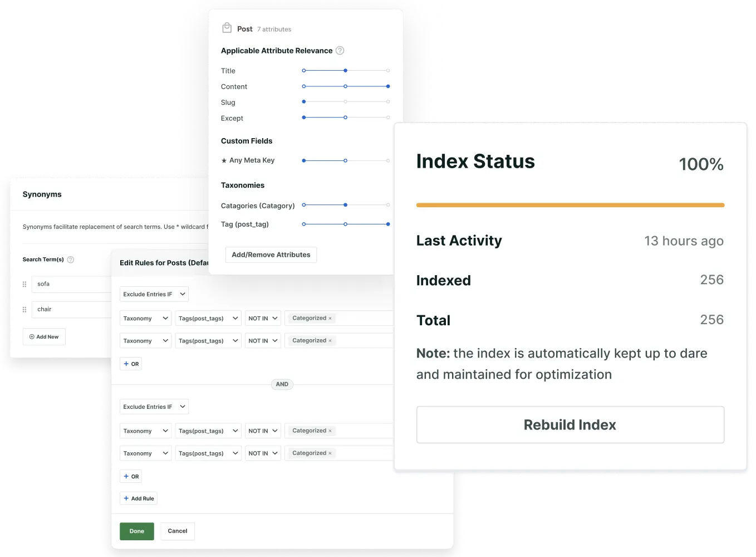
Task: Click the drag handle beside the chair term
Action: (24, 309)
